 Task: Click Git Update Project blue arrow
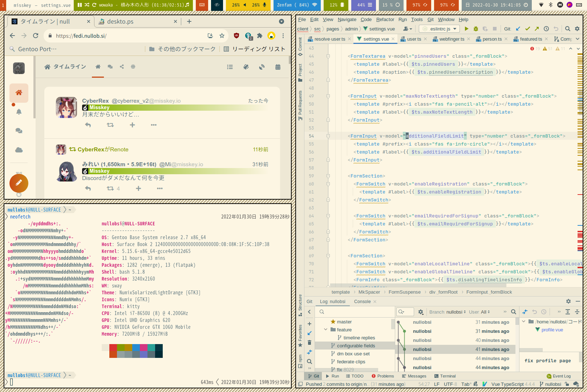[x=518, y=29]
